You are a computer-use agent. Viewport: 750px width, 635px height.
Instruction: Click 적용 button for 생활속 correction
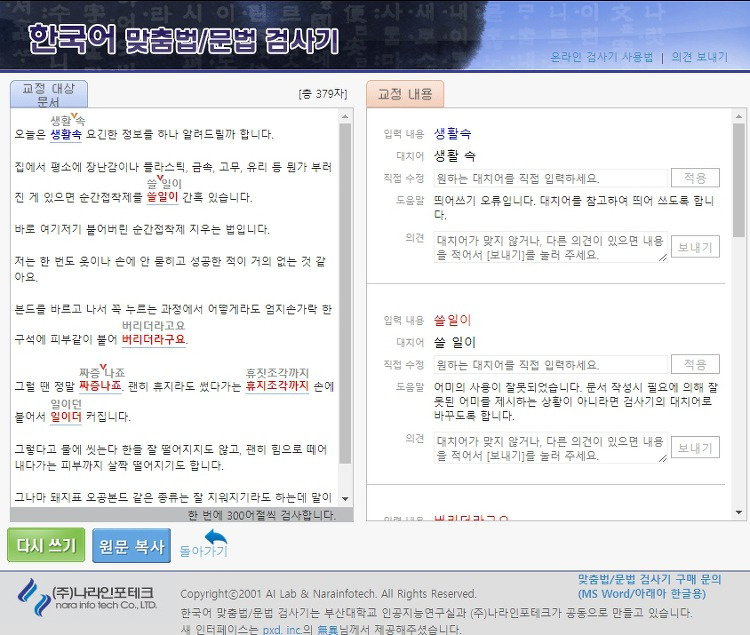[x=695, y=178]
